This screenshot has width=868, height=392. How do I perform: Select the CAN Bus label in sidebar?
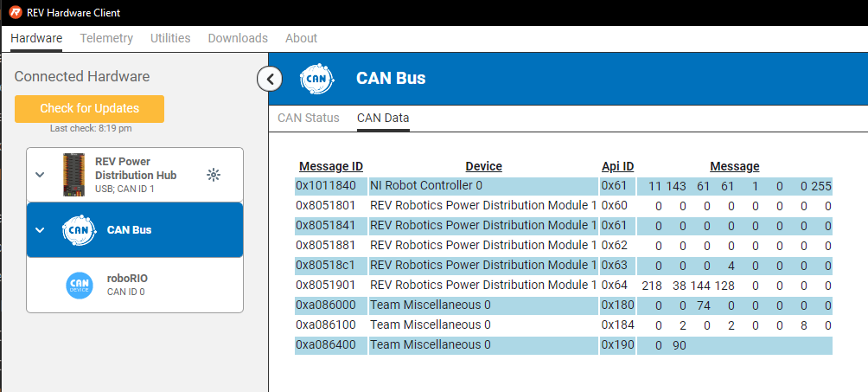tap(129, 229)
